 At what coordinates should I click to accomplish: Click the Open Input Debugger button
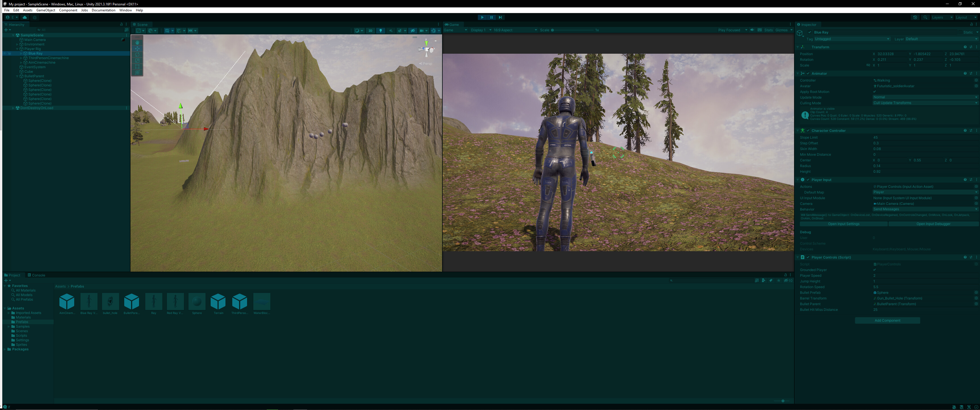pos(933,224)
